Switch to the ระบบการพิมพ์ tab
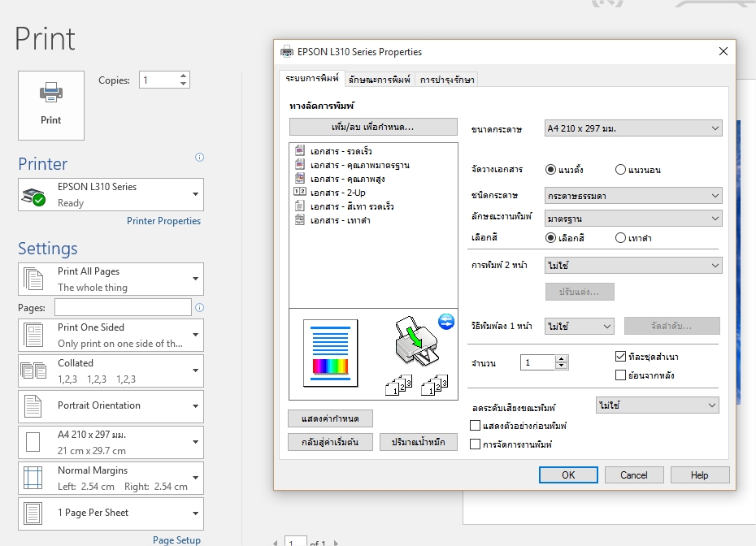 coord(312,79)
